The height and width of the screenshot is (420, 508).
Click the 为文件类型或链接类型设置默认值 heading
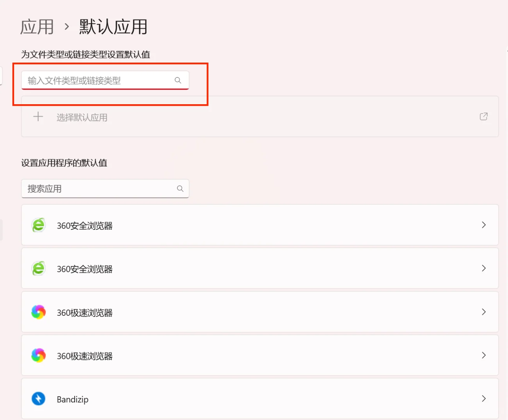coord(86,54)
